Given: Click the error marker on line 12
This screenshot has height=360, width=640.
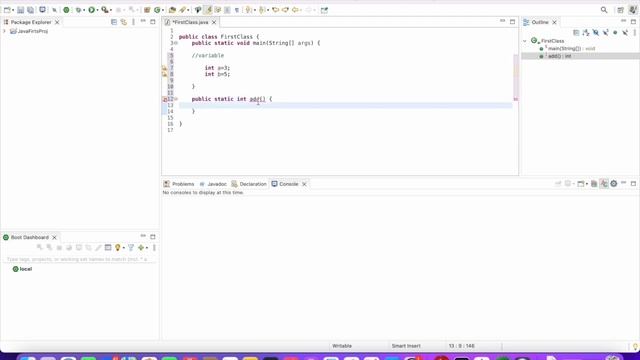Looking at the screenshot, I should (x=165, y=99).
